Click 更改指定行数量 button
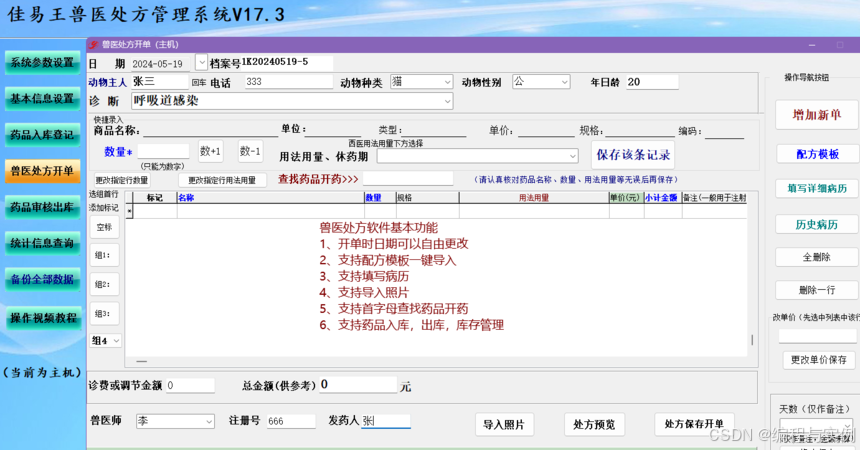The width and height of the screenshot is (860, 450). click(x=122, y=180)
